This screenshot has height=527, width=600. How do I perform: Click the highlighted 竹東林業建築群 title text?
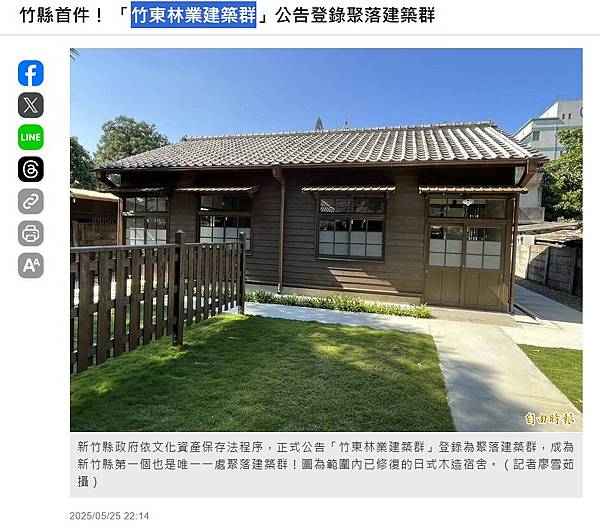click(193, 15)
